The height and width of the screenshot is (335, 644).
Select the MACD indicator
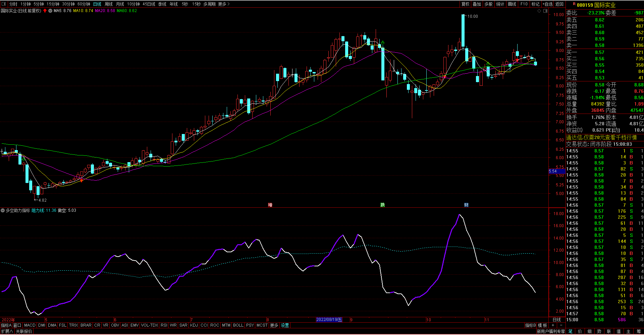pyautogui.click(x=30, y=325)
